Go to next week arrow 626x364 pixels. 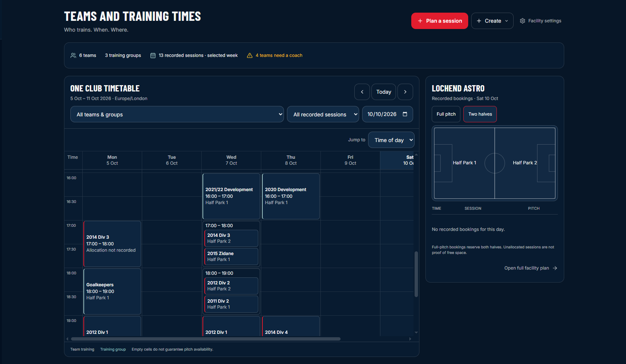(405, 92)
